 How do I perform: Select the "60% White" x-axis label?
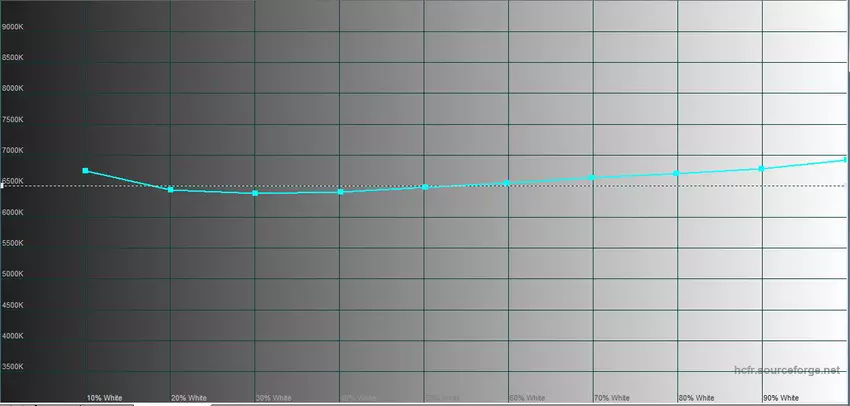[x=527, y=398]
